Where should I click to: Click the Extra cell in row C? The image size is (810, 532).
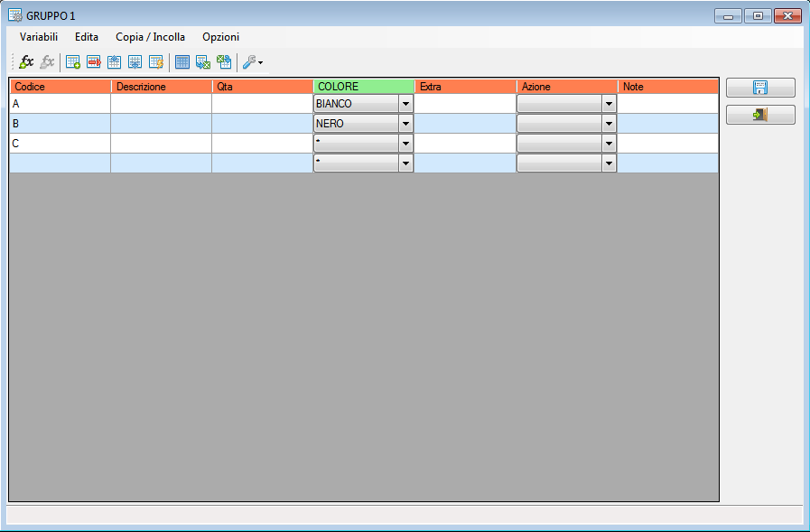click(466, 143)
